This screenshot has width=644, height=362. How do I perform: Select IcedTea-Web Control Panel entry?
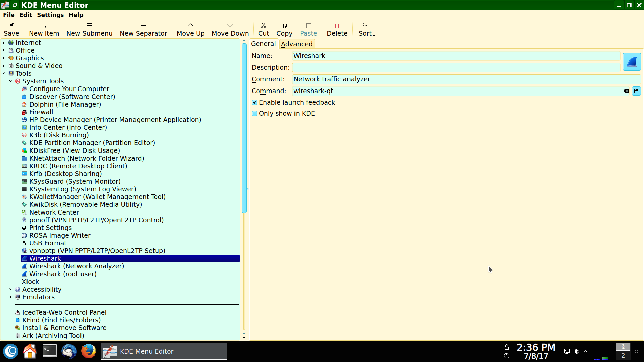(64, 312)
